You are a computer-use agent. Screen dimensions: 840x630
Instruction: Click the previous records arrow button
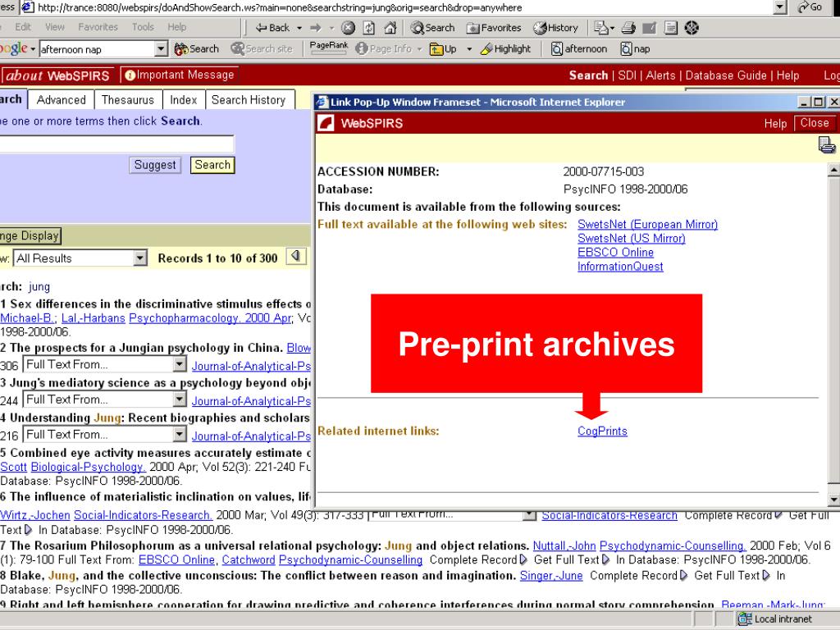[296, 257]
